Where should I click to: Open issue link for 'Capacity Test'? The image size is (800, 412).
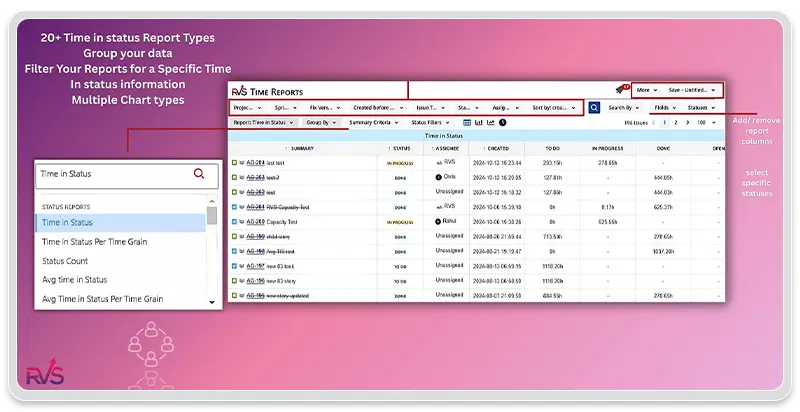point(255,222)
